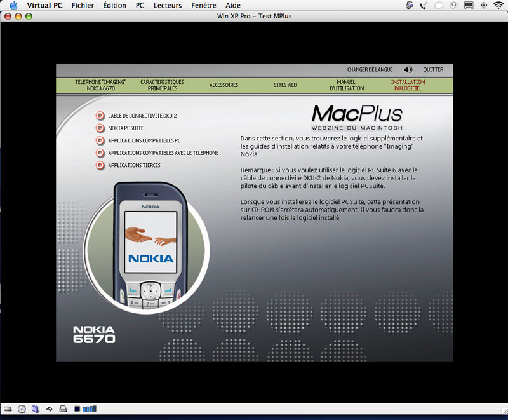Go to Accessoires tab
Image resolution: width=508 pixels, height=420 pixels.
pyautogui.click(x=224, y=85)
